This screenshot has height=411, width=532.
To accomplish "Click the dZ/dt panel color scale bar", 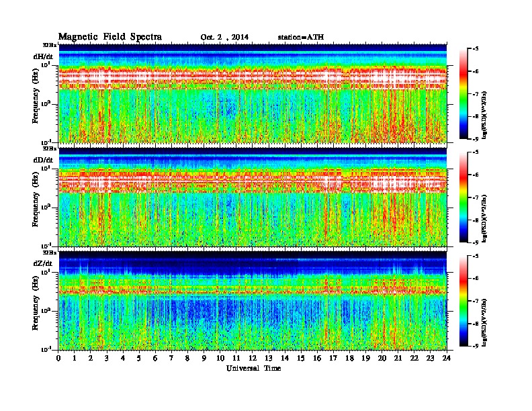I will (x=463, y=300).
